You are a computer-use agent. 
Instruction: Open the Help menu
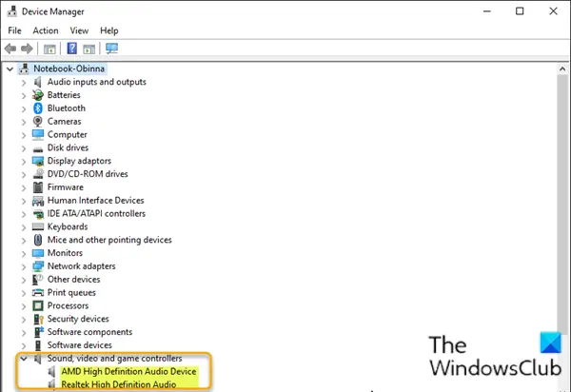[109, 30]
